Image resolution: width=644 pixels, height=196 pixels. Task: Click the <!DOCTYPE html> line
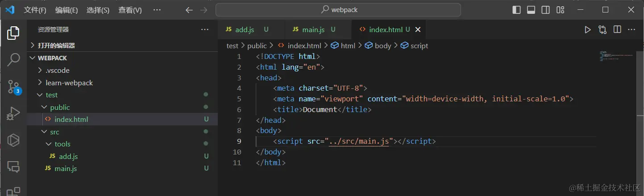tap(288, 57)
